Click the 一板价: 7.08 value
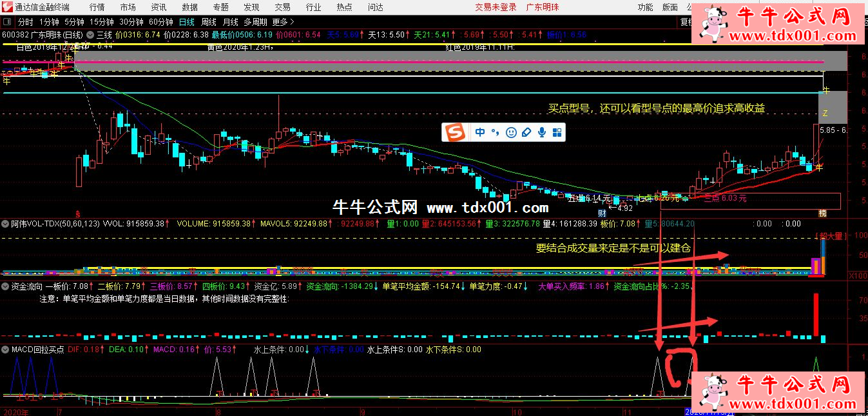Image resolution: width=868 pixels, height=416 pixels. [66, 286]
